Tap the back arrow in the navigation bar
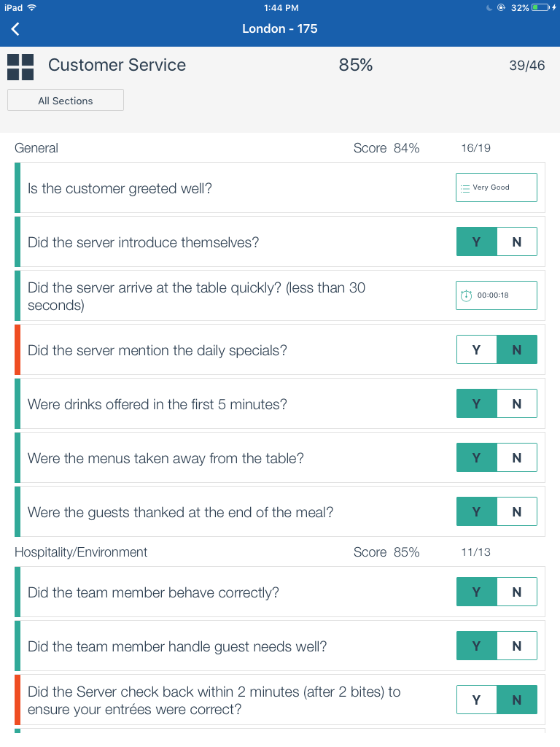The image size is (560, 747). [x=16, y=29]
